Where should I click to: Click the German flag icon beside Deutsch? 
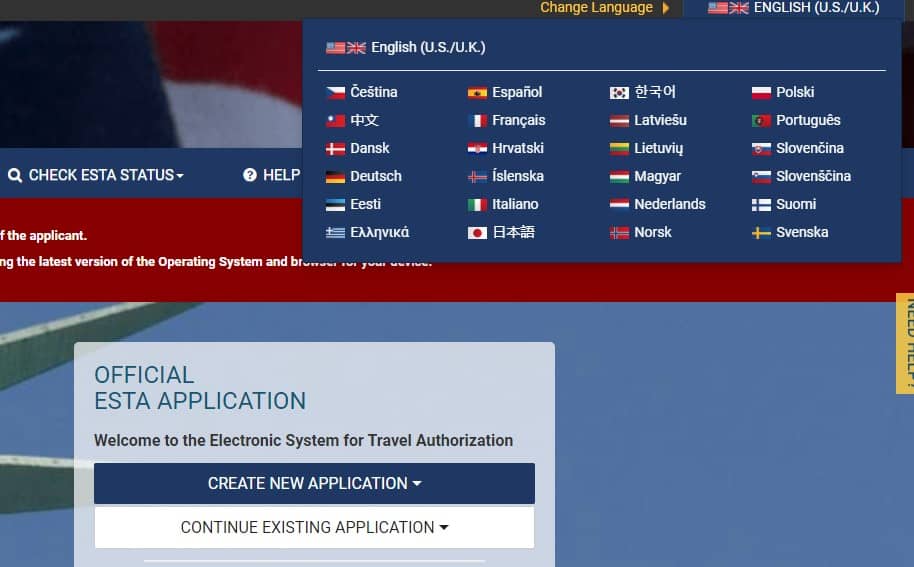[x=335, y=177]
